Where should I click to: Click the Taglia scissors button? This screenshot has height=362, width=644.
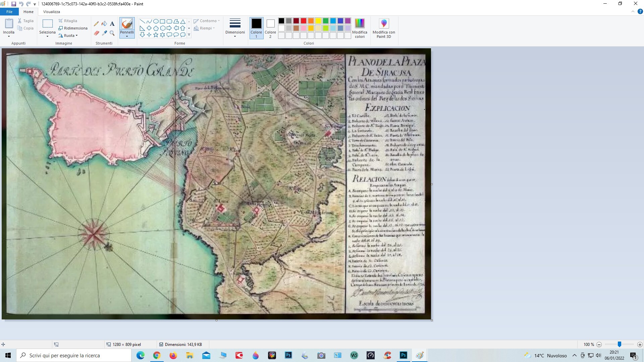click(26, 21)
